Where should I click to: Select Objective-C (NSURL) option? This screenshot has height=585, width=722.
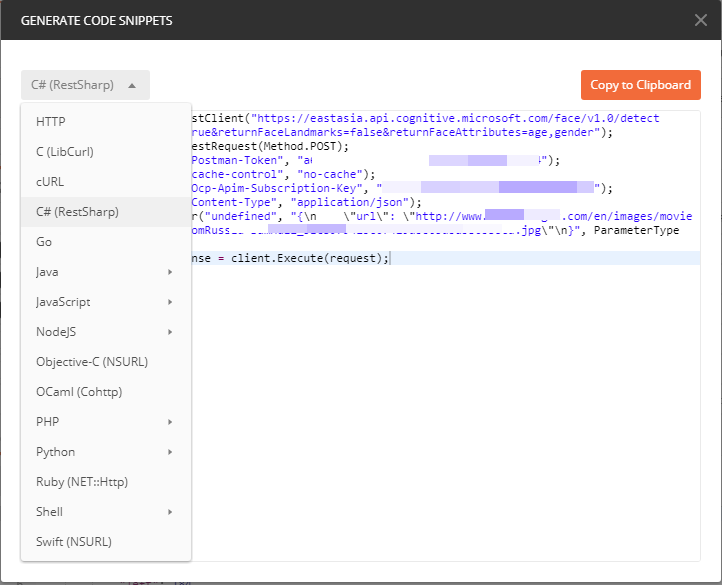click(x=106, y=362)
